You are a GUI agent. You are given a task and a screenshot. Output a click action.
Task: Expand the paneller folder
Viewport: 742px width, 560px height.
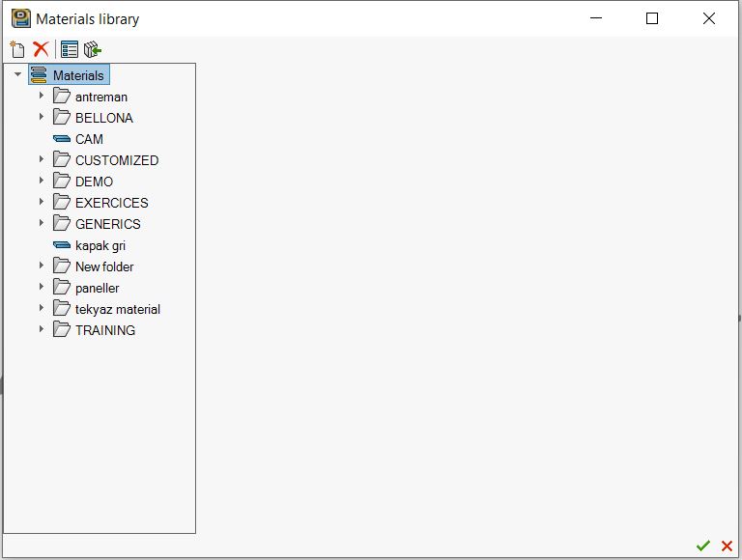coord(42,287)
